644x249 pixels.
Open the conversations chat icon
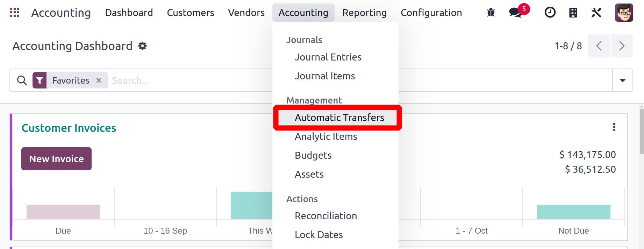(x=515, y=13)
